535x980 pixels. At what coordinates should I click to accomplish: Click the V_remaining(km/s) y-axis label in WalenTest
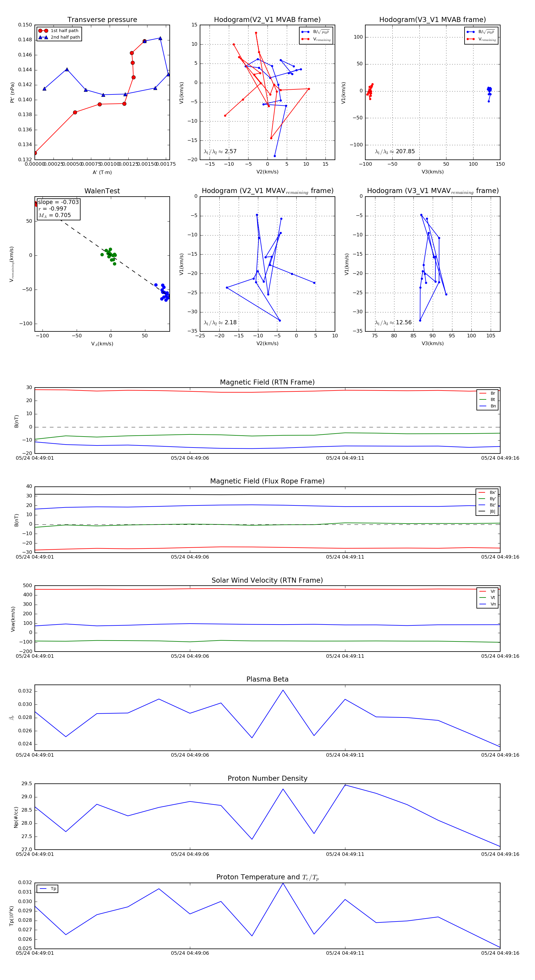tap(12, 264)
